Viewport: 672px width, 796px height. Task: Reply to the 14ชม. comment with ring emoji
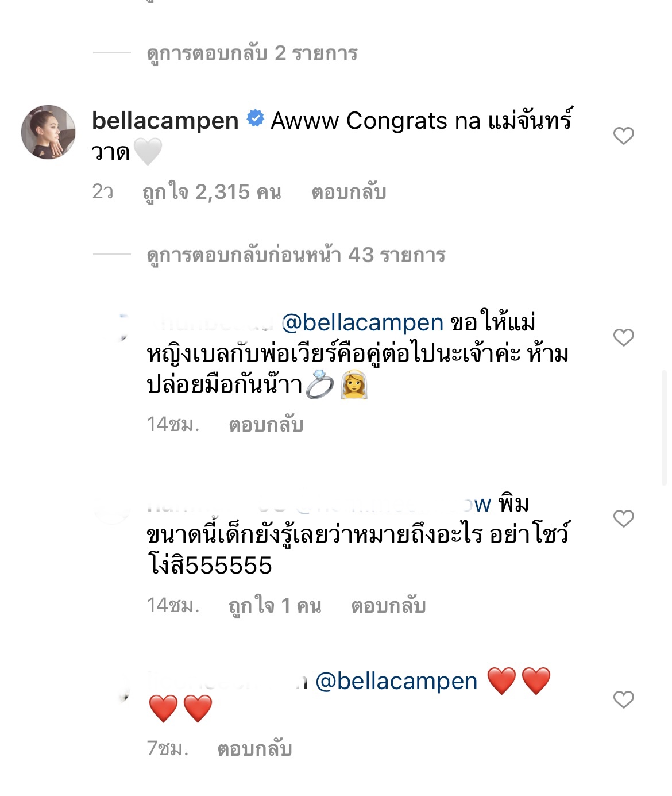(x=266, y=424)
